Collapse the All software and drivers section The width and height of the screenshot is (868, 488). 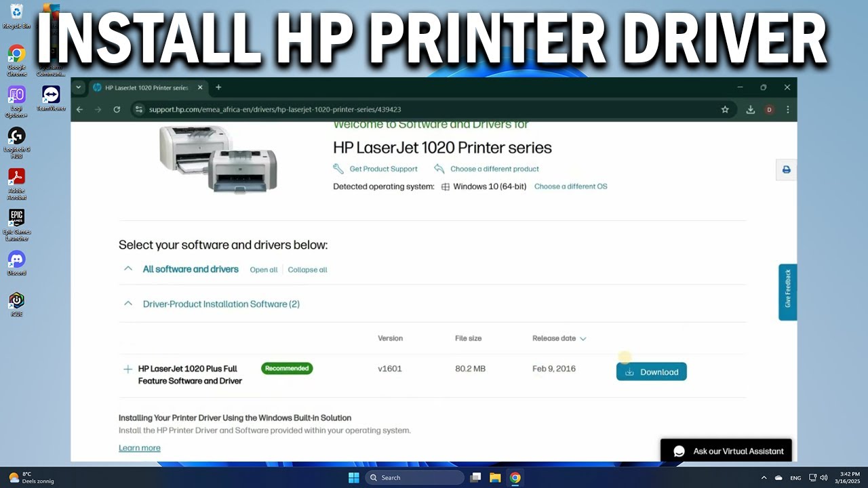(128, 269)
